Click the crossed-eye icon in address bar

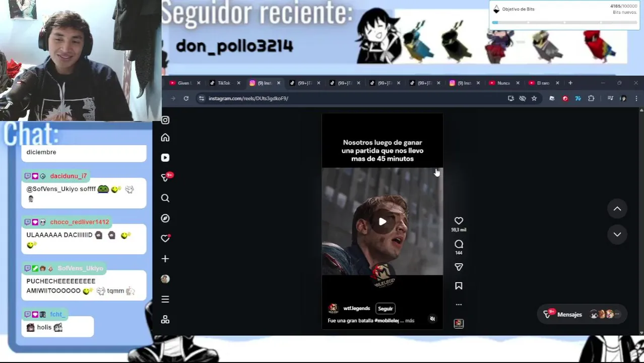click(523, 98)
